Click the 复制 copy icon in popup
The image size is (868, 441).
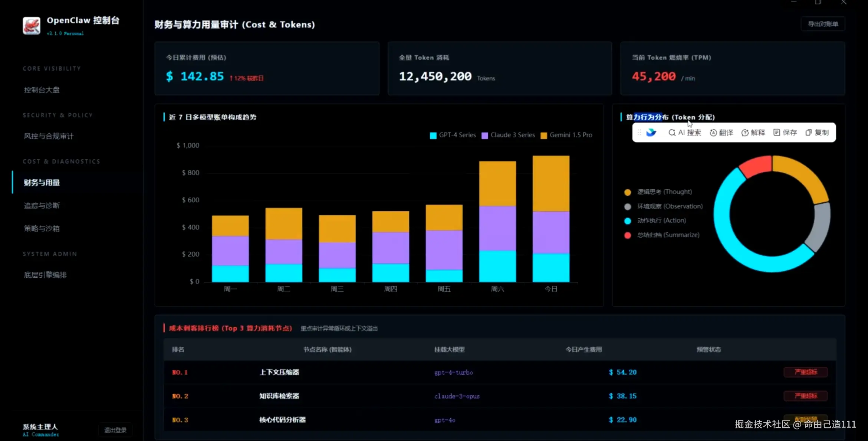click(x=808, y=133)
